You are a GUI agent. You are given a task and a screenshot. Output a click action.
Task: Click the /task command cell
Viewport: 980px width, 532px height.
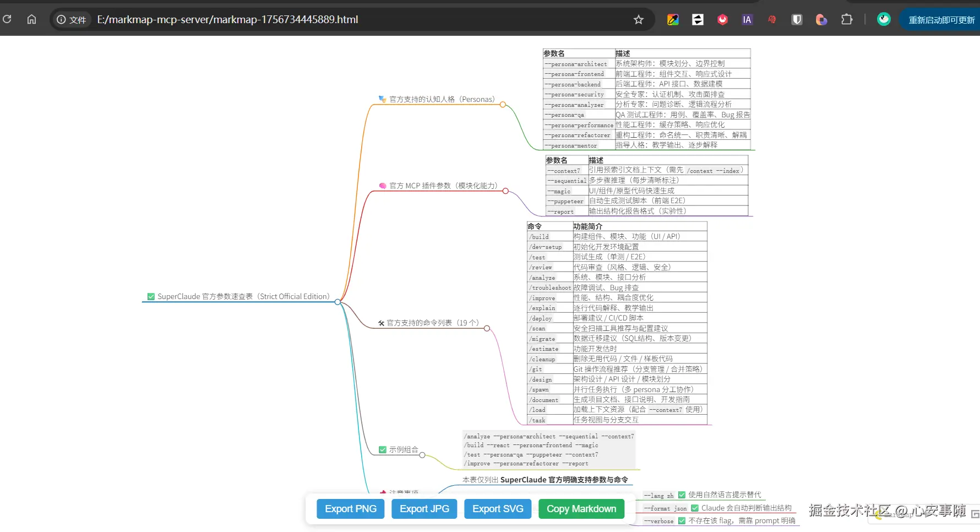[550, 420]
